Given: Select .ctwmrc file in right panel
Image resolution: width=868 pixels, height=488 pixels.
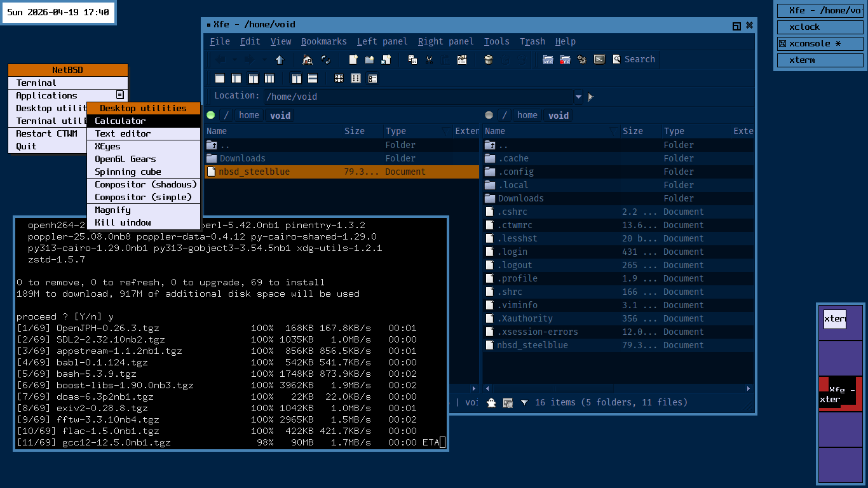Looking at the screenshot, I should pyautogui.click(x=514, y=225).
